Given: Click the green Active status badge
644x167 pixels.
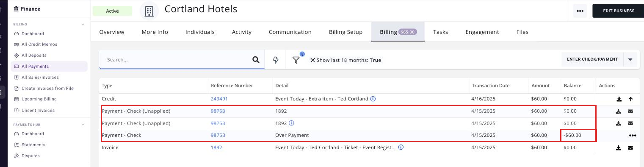Looking at the screenshot, I should pos(112,11).
